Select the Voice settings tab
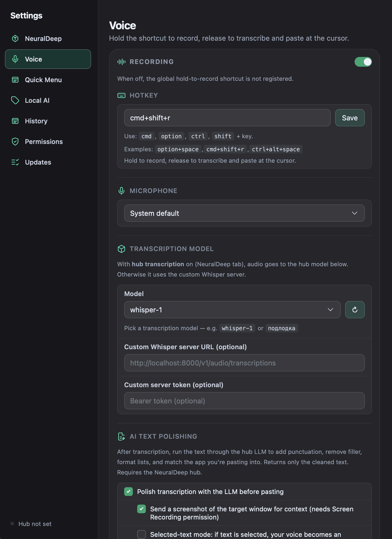 [48, 59]
